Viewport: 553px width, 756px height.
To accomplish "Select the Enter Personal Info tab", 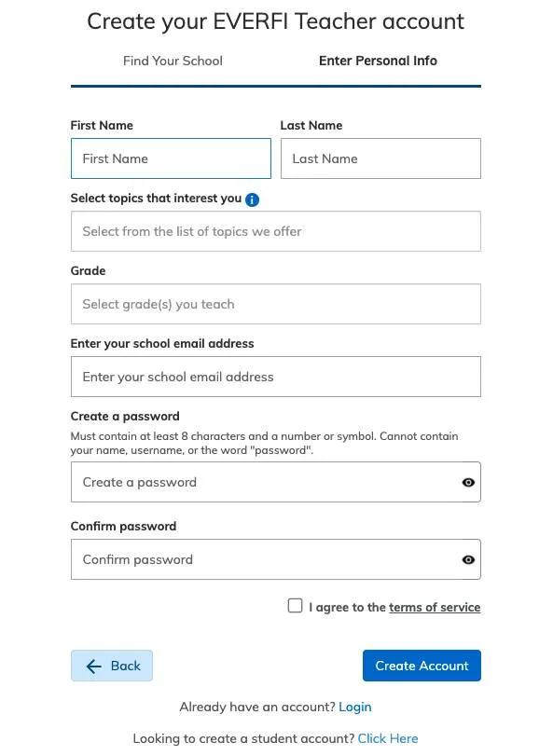I will pos(378,61).
